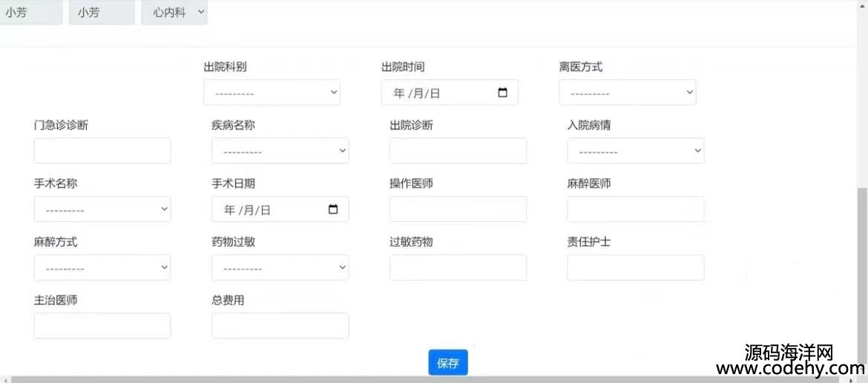Click the second 小芳 field at top
868x383 pixels.
pyautogui.click(x=102, y=13)
